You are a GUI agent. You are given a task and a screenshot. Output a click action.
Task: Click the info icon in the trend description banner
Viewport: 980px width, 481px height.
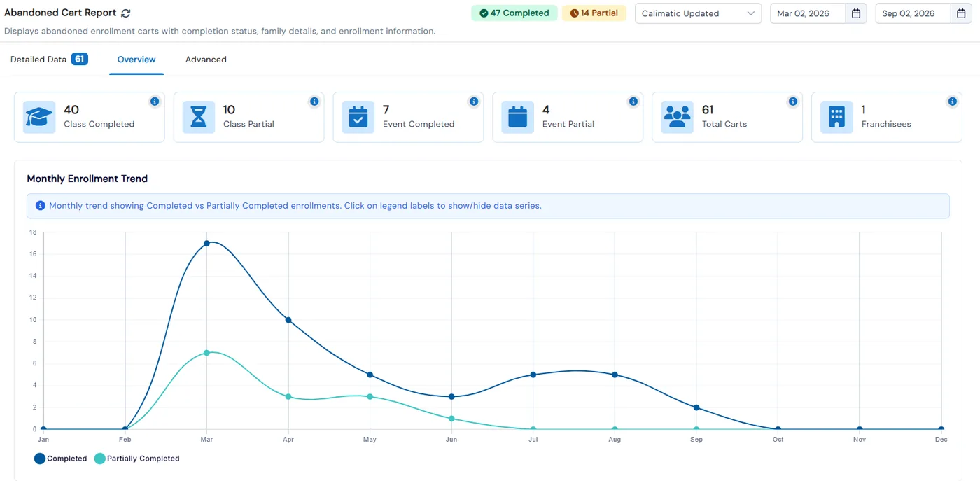[41, 206]
